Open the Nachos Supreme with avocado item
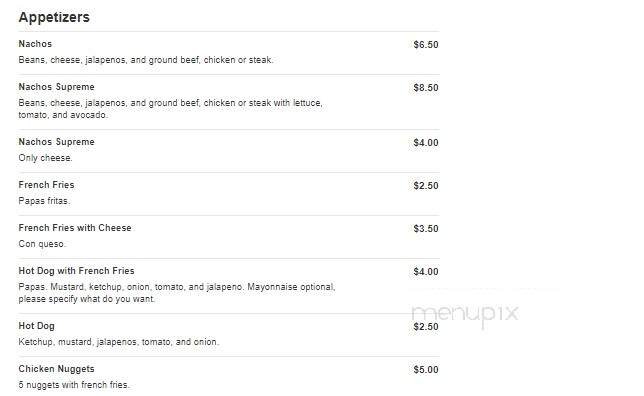 coord(56,87)
